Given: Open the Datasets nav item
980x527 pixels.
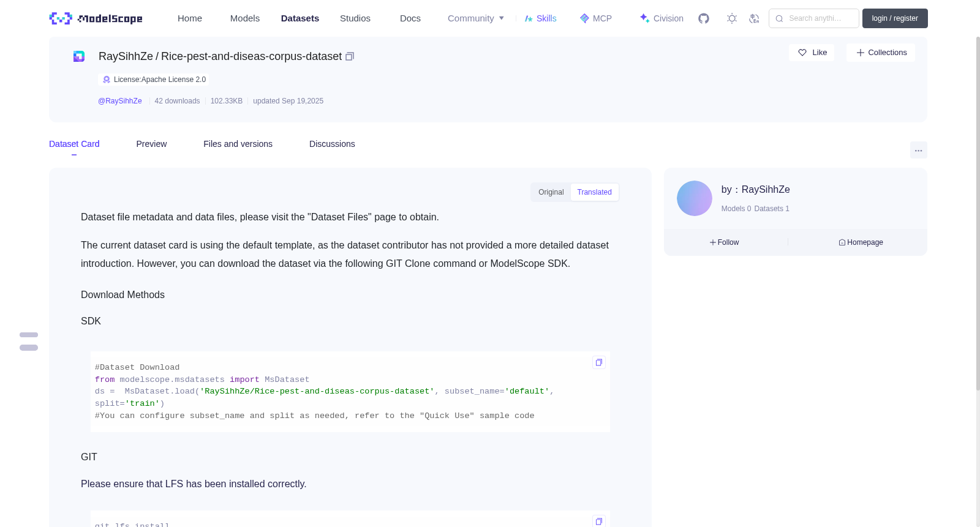Looking at the screenshot, I should point(300,18).
